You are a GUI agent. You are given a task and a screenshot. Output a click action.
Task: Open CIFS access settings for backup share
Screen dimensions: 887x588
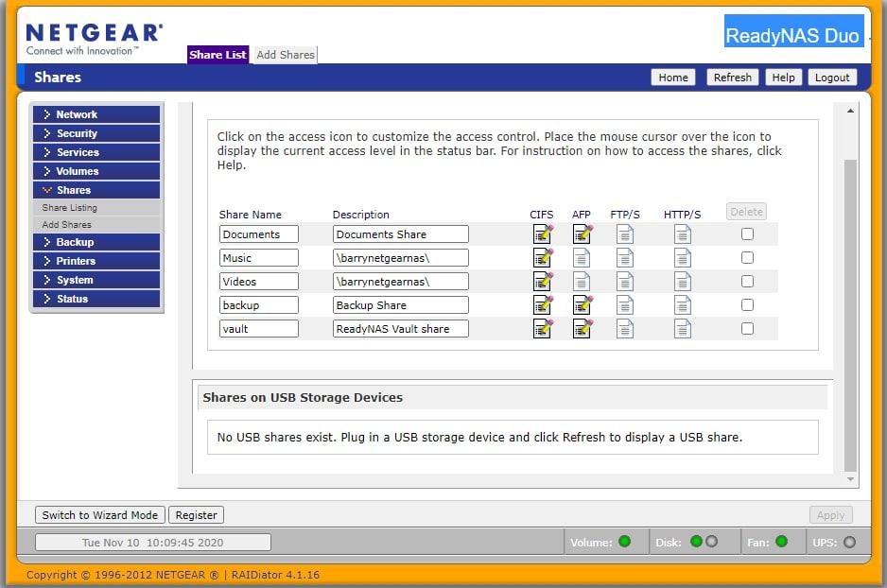coord(543,305)
